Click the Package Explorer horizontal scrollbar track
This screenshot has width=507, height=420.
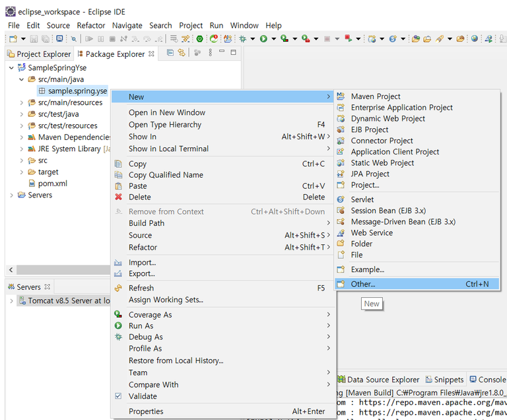(63, 269)
